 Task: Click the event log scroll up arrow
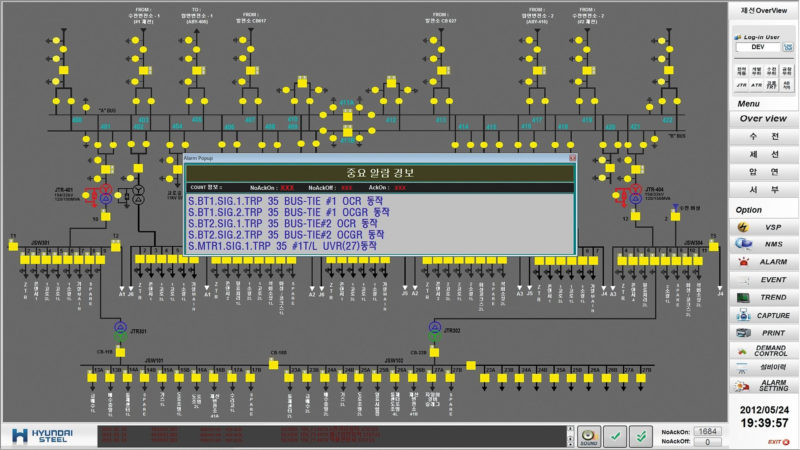(x=570, y=430)
